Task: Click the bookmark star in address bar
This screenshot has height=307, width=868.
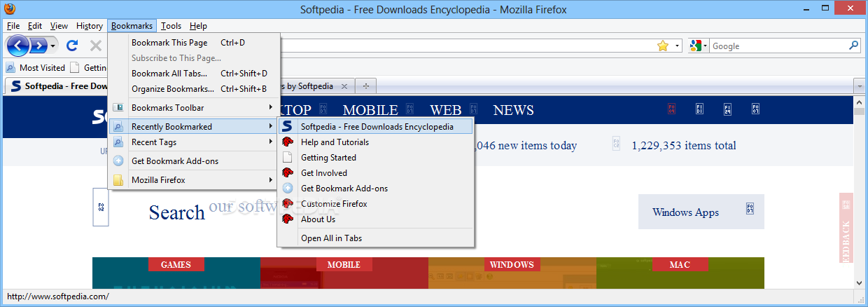Action: tap(663, 46)
